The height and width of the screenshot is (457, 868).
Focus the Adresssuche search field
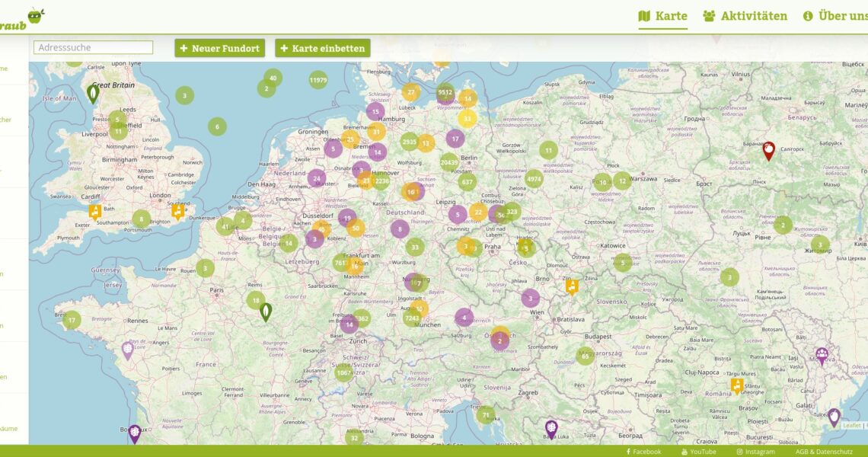[93, 47]
